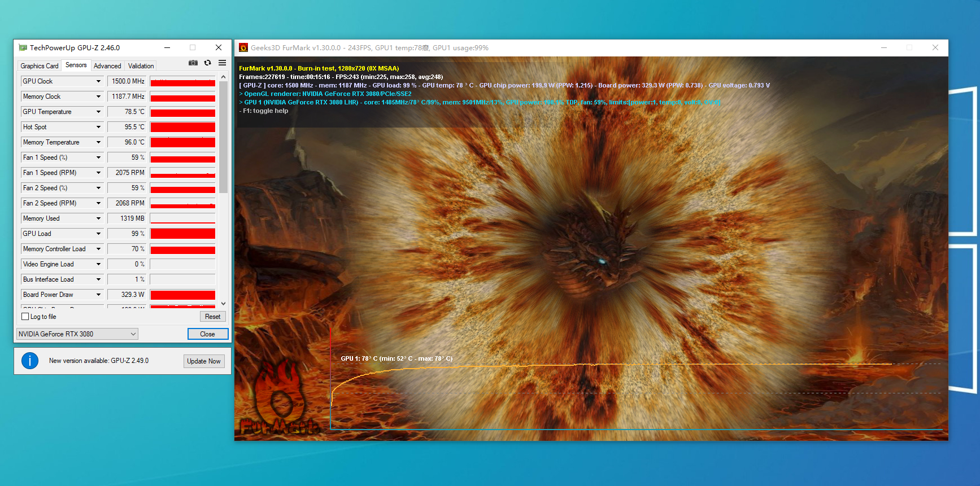Open the GPU-Z hamburger menu

coord(223,63)
